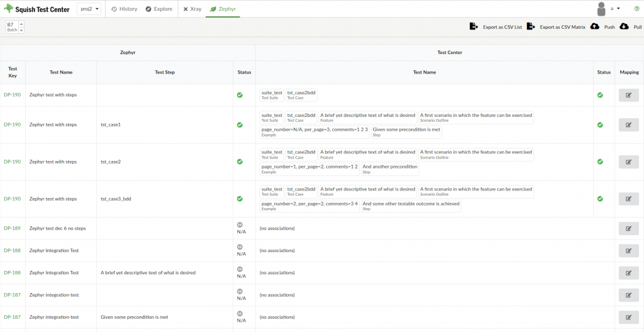Viewport: 644px width, 332px height.
Task: Click the suite_test tag in first row
Action: click(272, 95)
